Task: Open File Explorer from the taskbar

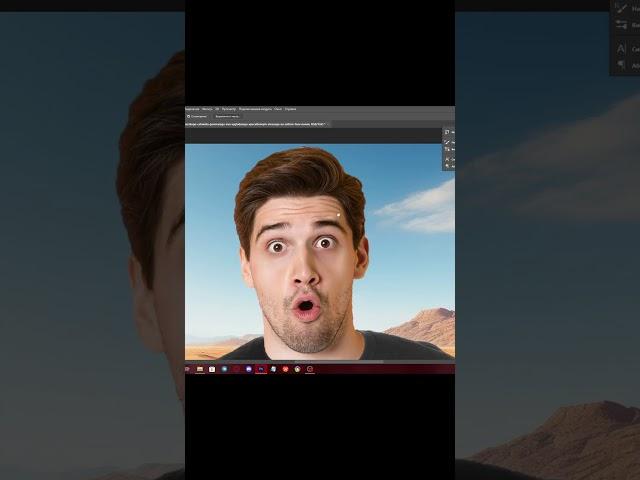Action: point(200,369)
